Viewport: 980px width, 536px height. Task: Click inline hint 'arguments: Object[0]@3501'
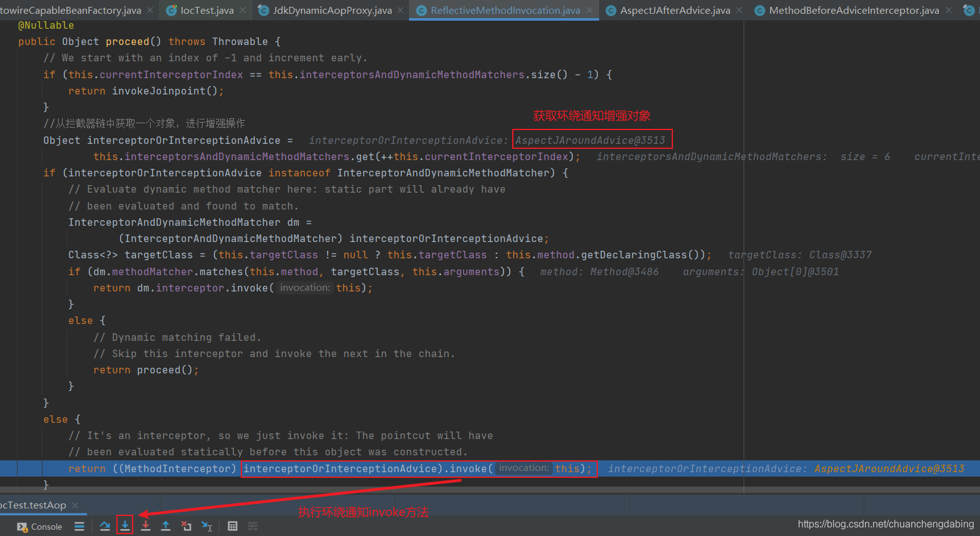pyautogui.click(x=760, y=271)
